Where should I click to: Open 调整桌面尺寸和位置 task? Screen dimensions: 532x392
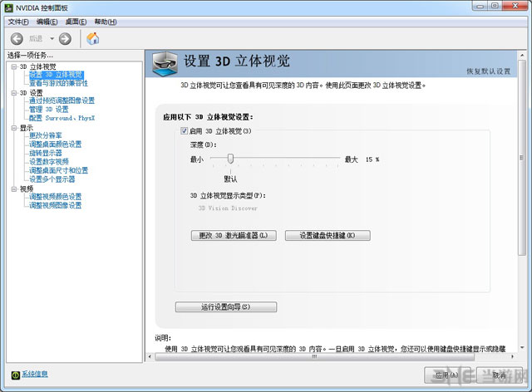tap(58, 170)
